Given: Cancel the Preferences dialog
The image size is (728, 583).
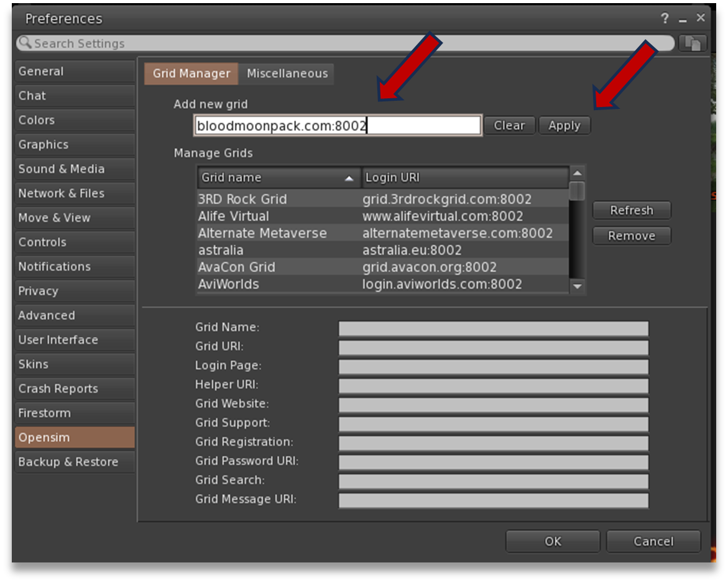Looking at the screenshot, I should coord(653,542).
